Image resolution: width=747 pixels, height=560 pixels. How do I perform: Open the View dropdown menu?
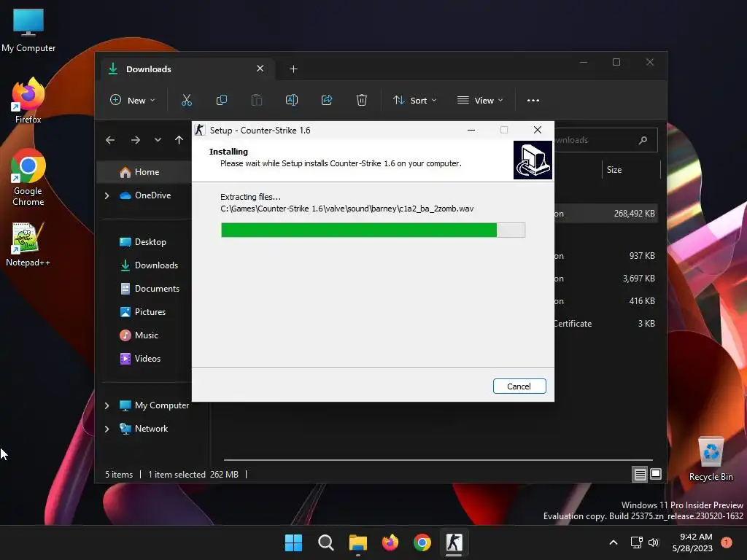pos(480,101)
